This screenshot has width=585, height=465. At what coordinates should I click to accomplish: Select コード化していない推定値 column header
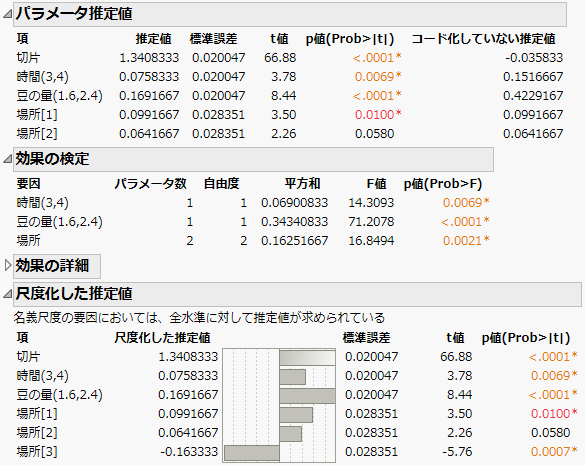(483, 38)
